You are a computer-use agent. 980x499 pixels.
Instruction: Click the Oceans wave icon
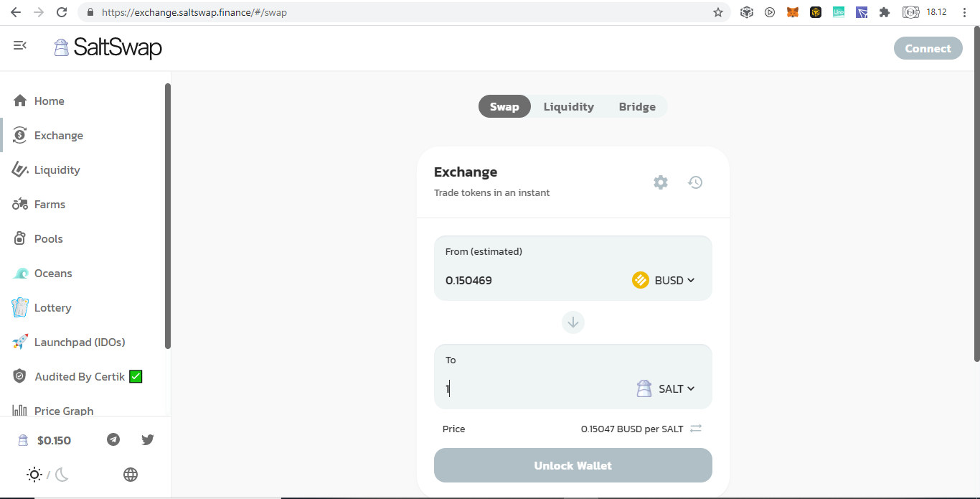point(20,274)
